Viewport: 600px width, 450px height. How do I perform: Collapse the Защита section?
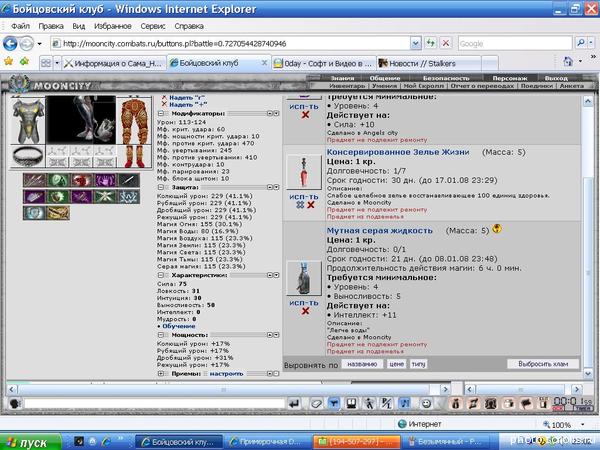pos(161,188)
